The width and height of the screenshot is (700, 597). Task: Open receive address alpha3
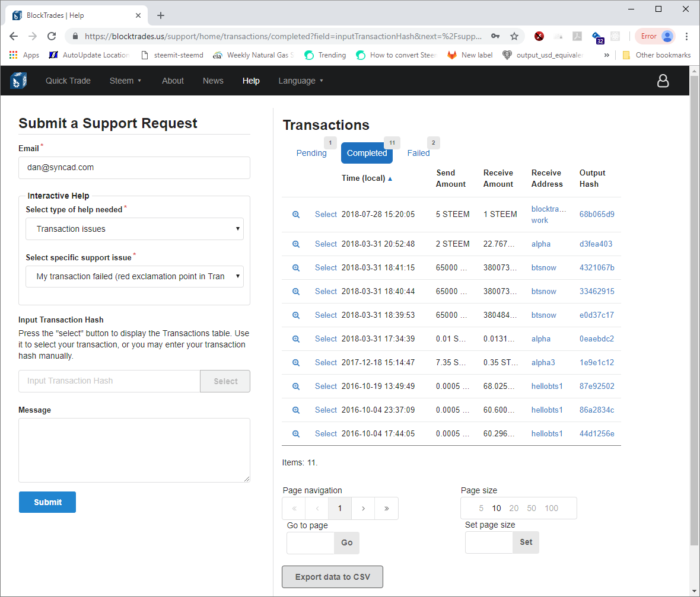tap(543, 363)
